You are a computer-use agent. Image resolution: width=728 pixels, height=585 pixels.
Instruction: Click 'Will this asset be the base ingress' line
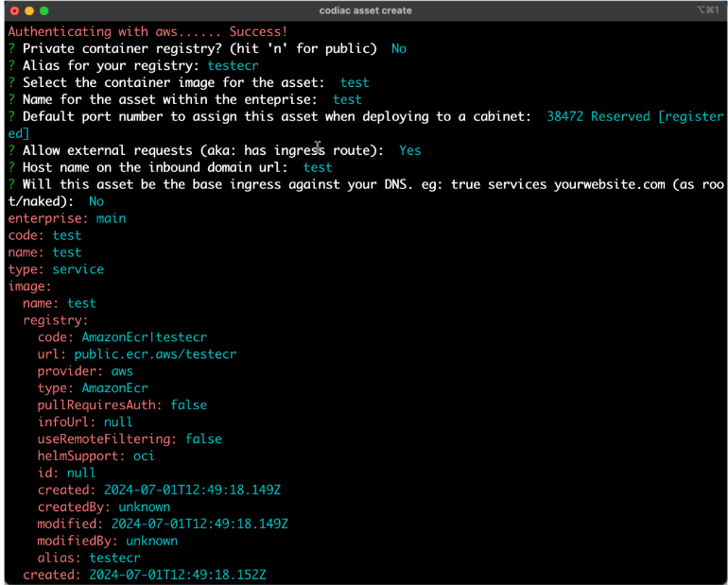click(x=366, y=184)
